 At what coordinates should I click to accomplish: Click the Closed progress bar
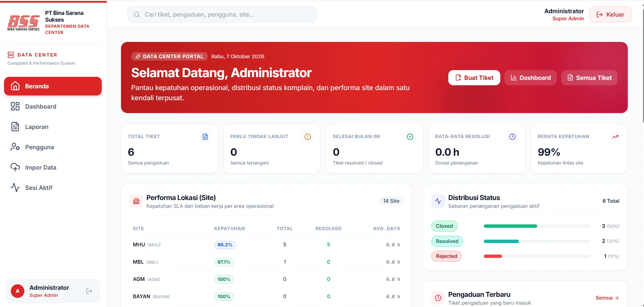[537, 226]
